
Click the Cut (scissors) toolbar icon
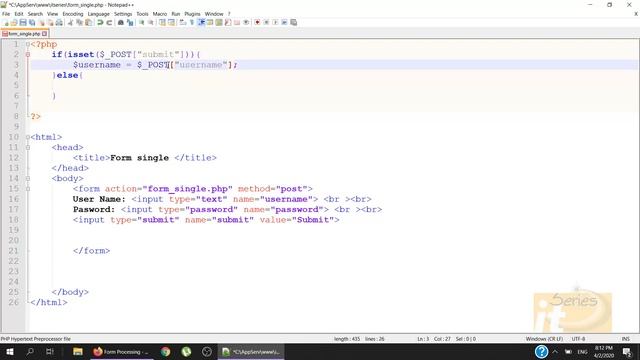[x=70, y=22]
